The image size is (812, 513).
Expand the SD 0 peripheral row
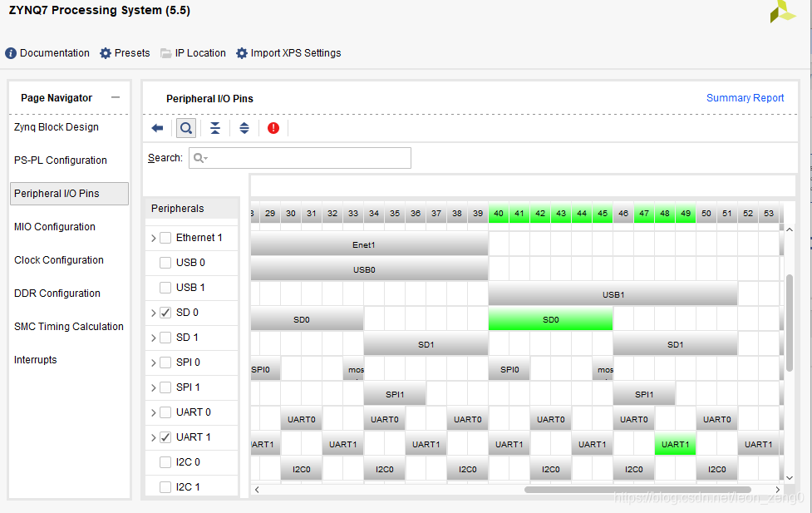pyautogui.click(x=153, y=313)
